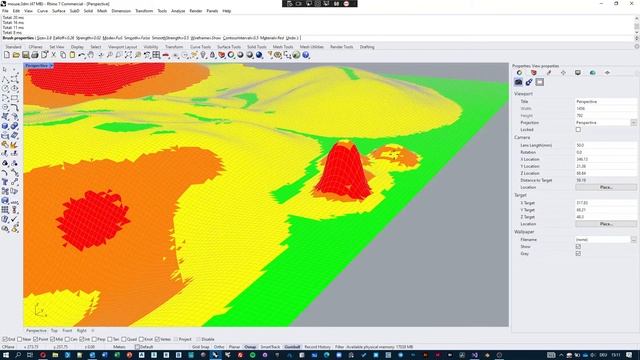640x360 pixels.
Task: Click the Layers icon in Properties panel
Action: coord(533,73)
